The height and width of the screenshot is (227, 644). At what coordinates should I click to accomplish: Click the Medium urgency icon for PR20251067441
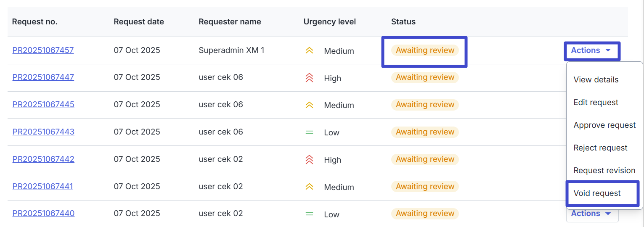coord(309,187)
